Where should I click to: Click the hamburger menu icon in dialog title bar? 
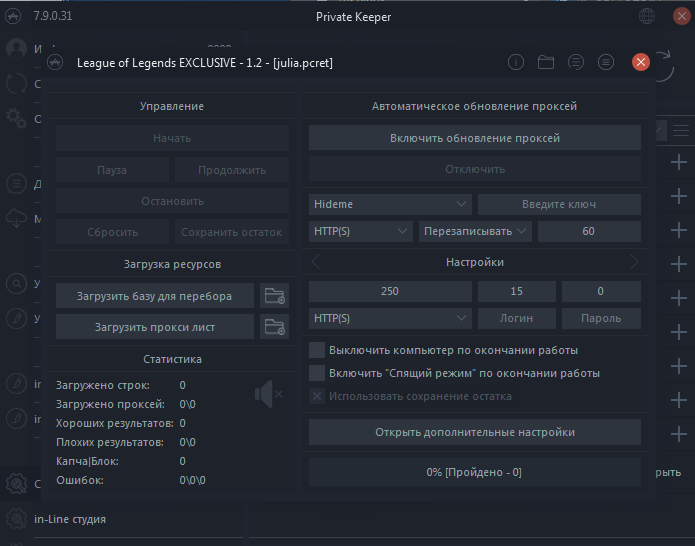(x=605, y=62)
